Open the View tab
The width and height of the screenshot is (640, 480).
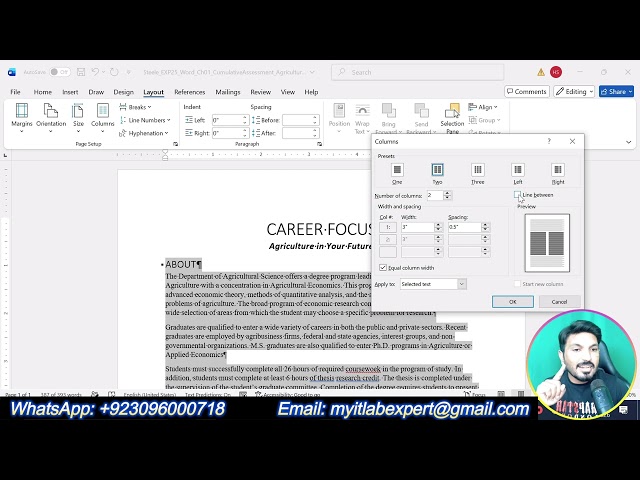click(x=288, y=92)
